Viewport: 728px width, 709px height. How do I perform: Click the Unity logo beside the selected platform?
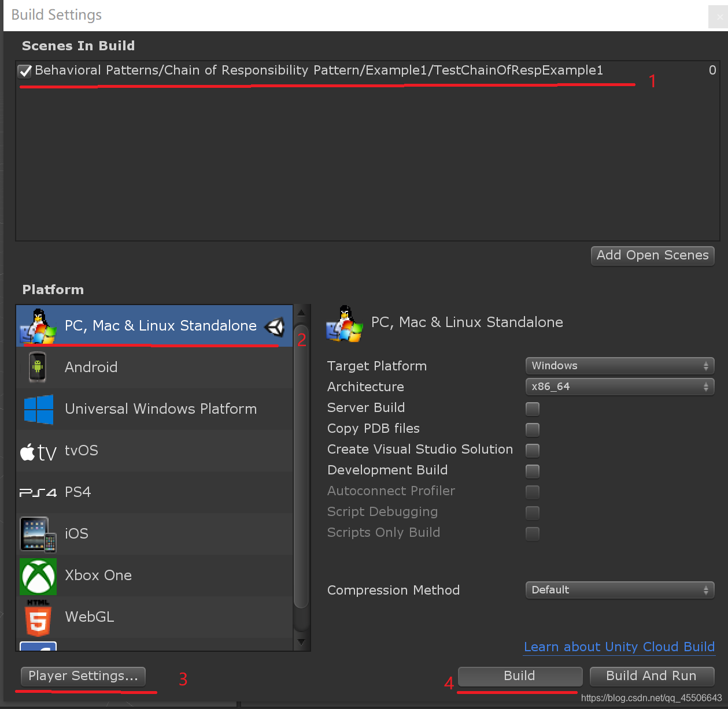tap(275, 327)
